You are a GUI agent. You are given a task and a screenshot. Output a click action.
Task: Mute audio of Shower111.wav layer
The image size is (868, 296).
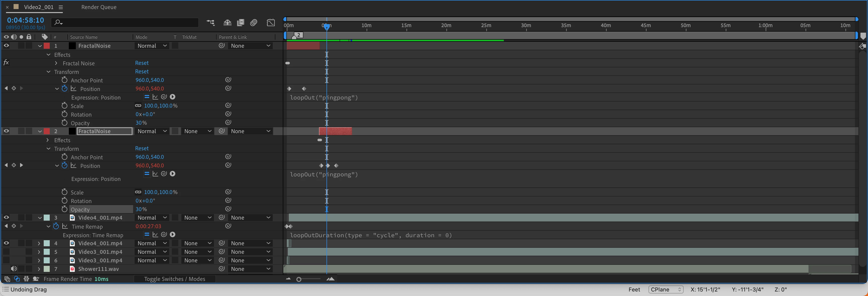[14, 269]
